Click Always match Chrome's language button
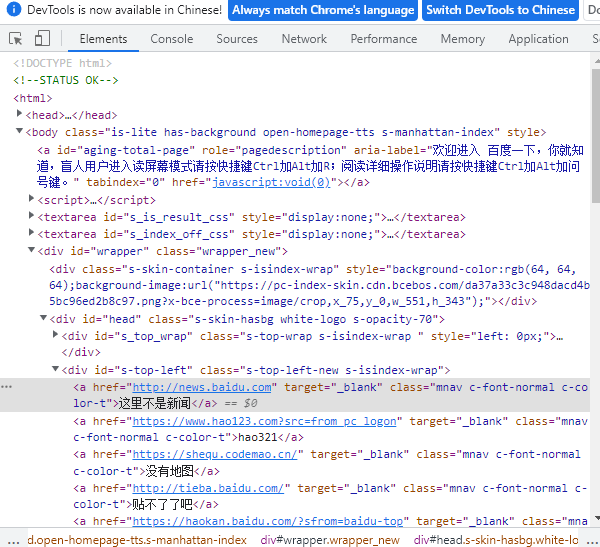 point(323,10)
